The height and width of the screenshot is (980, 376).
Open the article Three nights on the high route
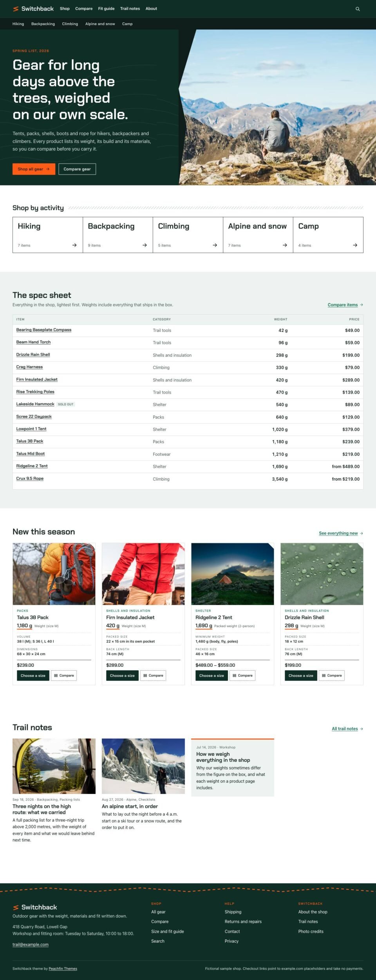(42, 809)
